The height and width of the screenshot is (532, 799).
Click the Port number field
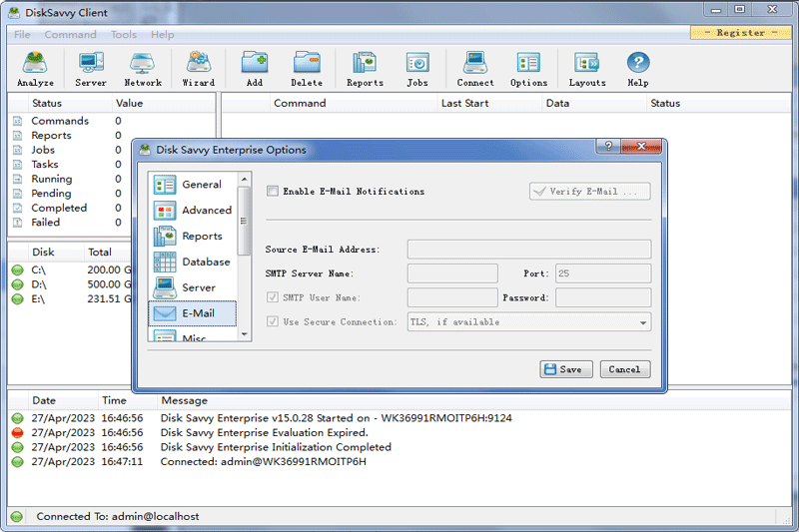(603, 273)
